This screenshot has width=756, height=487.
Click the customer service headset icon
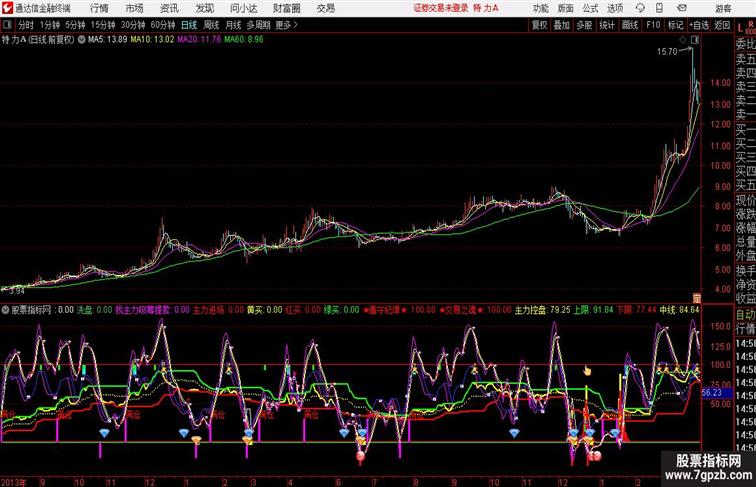[x=640, y=8]
